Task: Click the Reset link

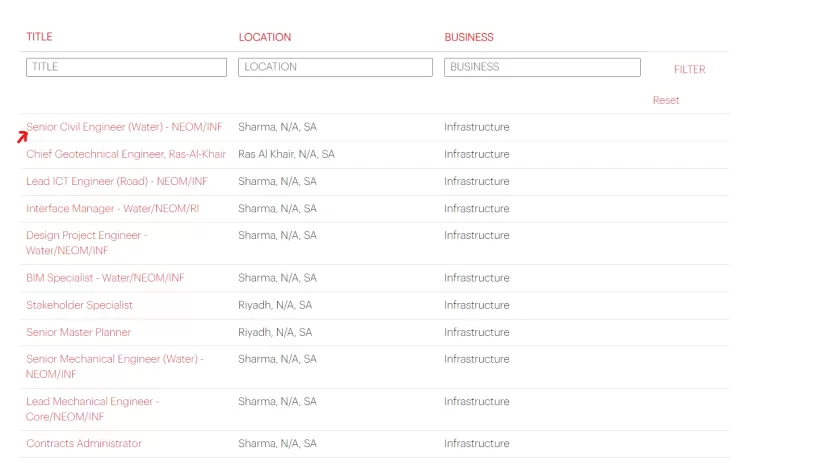Action: [x=665, y=100]
